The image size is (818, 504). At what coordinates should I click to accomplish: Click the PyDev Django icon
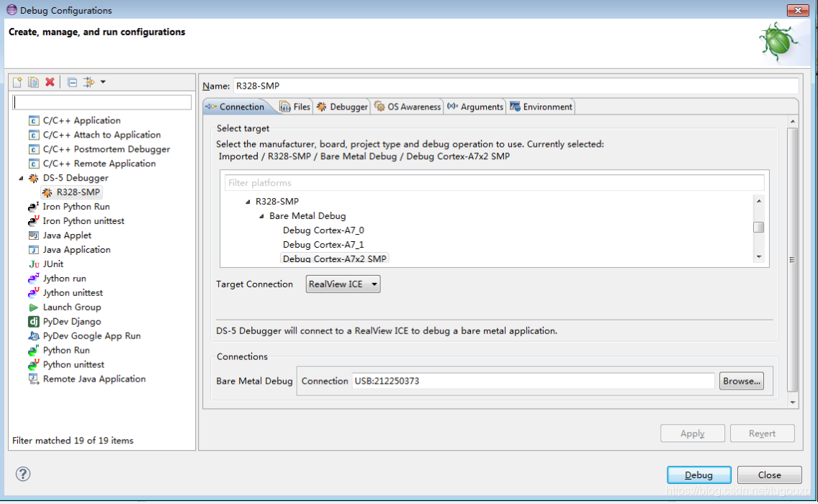(x=33, y=321)
